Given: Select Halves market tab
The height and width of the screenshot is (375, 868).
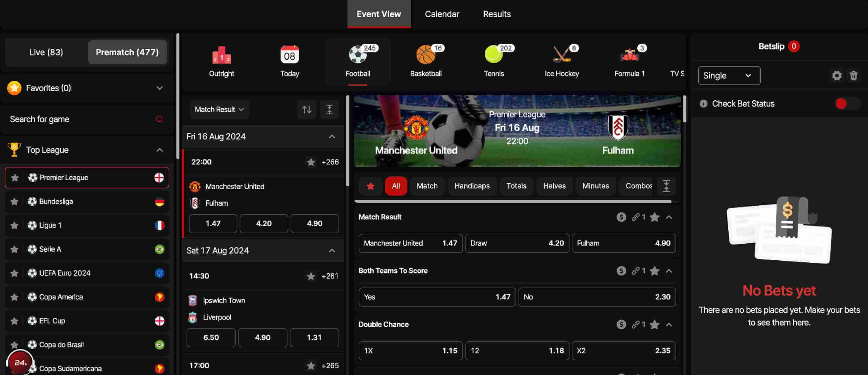Looking at the screenshot, I should click(x=554, y=186).
